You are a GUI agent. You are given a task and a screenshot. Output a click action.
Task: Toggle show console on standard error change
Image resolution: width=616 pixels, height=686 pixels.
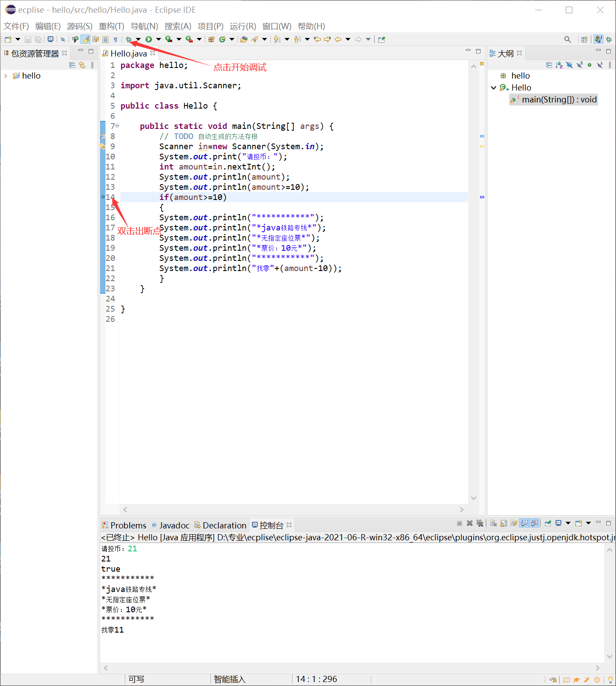click(534, 523)
